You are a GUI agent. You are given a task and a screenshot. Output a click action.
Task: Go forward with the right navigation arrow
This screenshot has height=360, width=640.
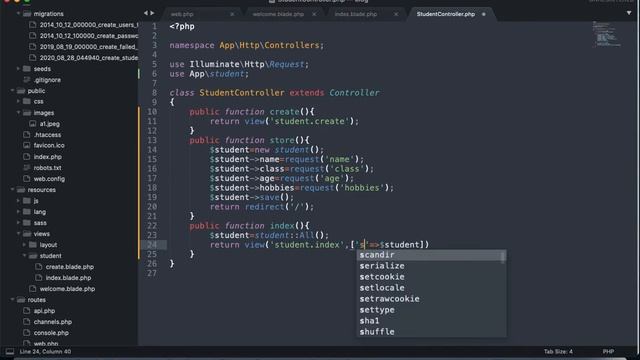(x=153, y=13)
